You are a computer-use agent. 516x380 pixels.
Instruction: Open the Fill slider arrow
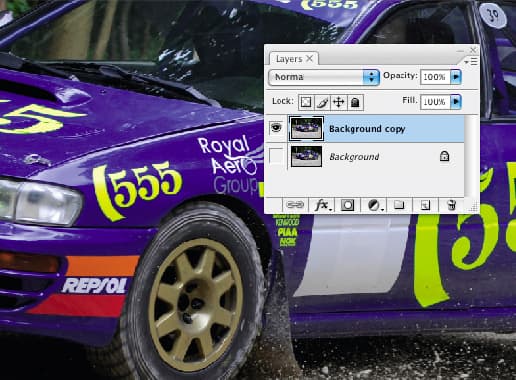pyautogui.click(x=456, y=102)
